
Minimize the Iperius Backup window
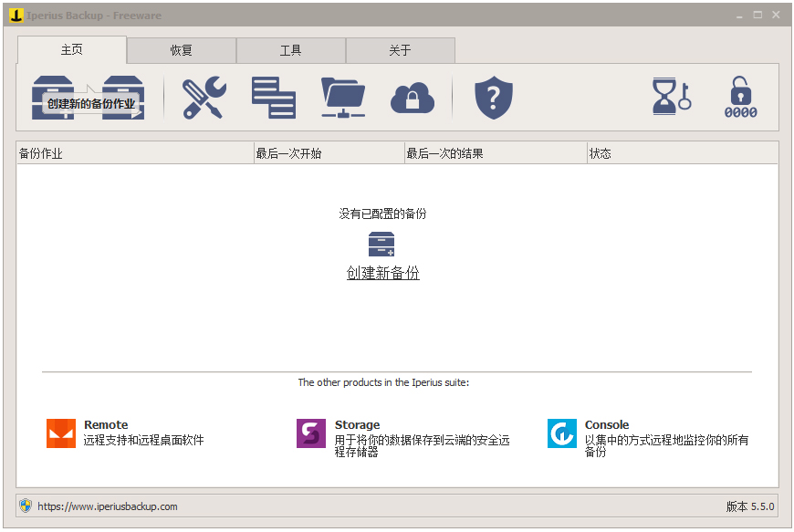739,16
